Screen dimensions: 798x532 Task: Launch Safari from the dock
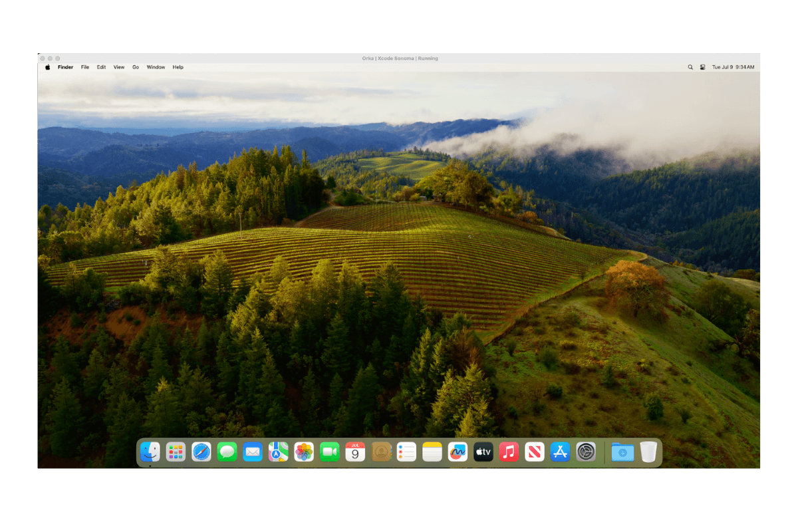[201, 452]
